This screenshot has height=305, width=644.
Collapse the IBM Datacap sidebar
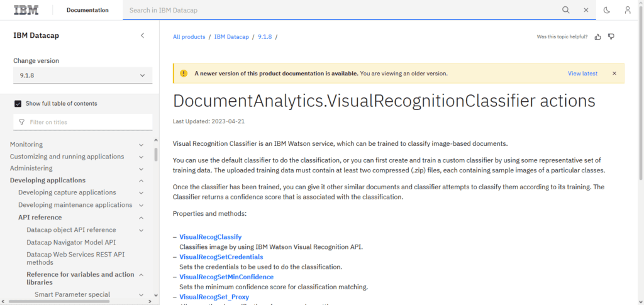tap(143, 35)
